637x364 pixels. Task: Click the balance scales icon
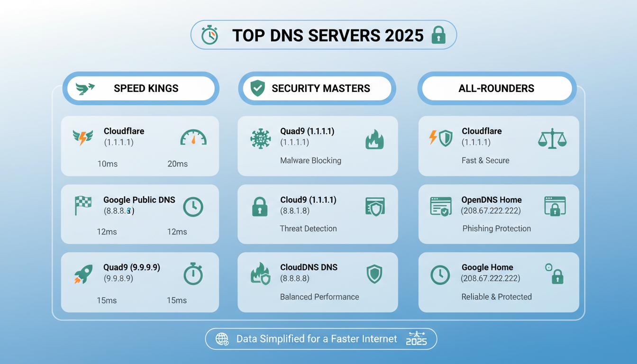click(x=552, y=139)
